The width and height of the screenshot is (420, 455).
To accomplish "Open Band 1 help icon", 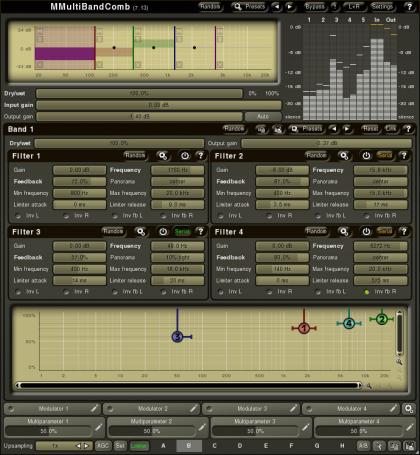I will (408, 129).
